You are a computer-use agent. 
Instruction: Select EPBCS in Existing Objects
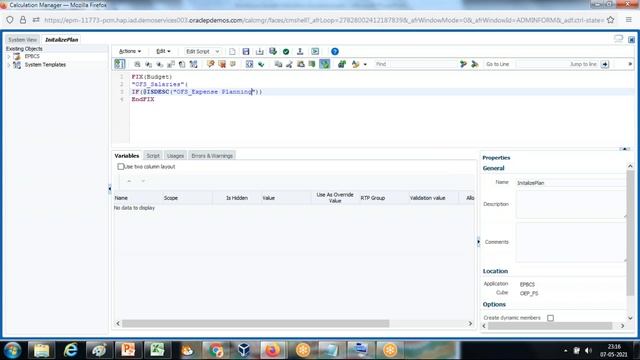coord(32,56)
